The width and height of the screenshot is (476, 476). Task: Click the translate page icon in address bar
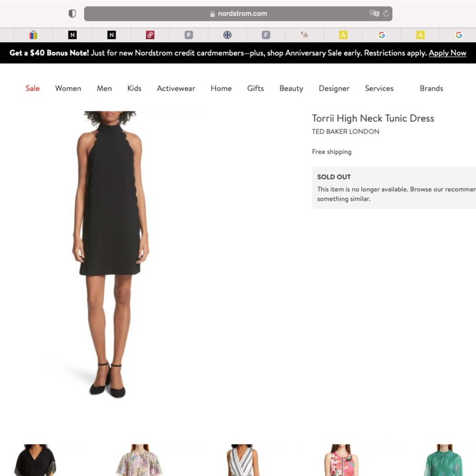click(374, 13)
